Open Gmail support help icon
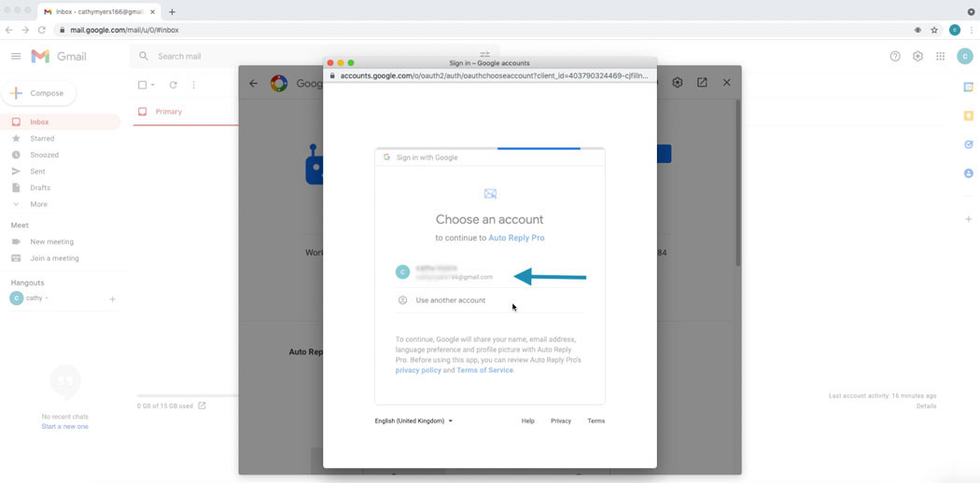Image resolution: width=980 pixels, height=483 pixels. [x=895, y=56]
